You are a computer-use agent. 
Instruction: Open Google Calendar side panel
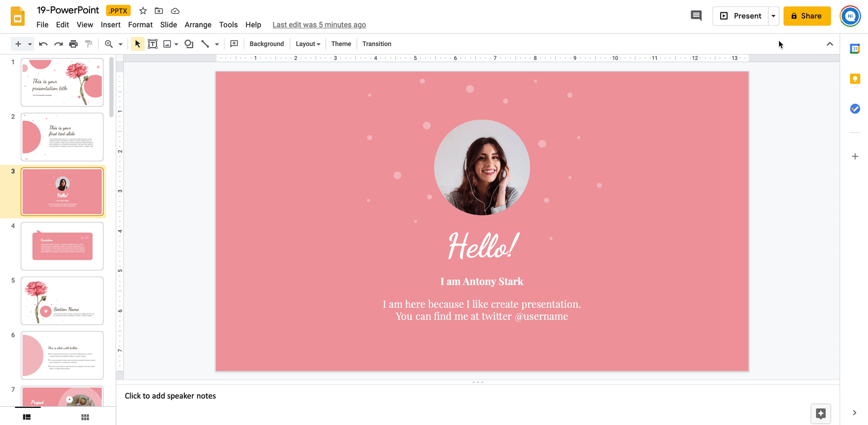tap(855, 49)
